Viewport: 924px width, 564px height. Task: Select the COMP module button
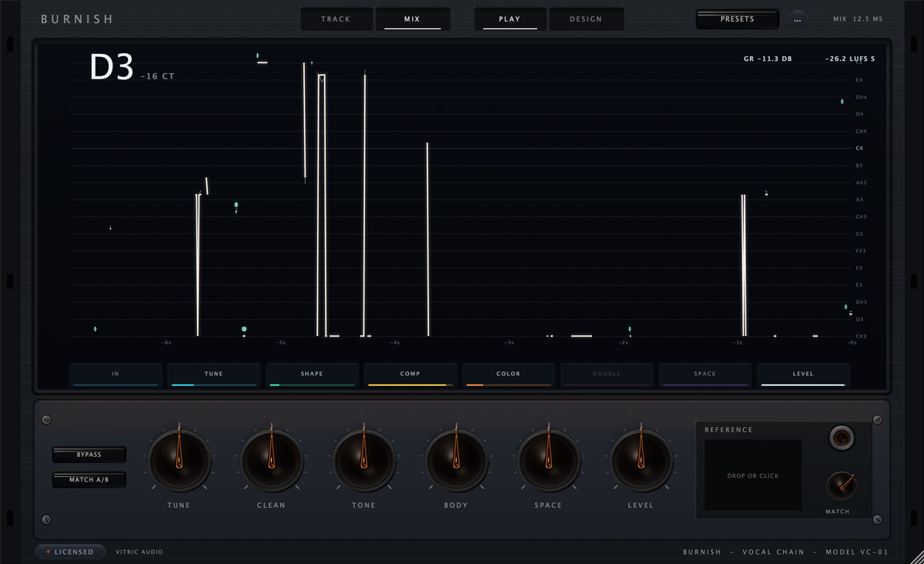click(410, 374)
